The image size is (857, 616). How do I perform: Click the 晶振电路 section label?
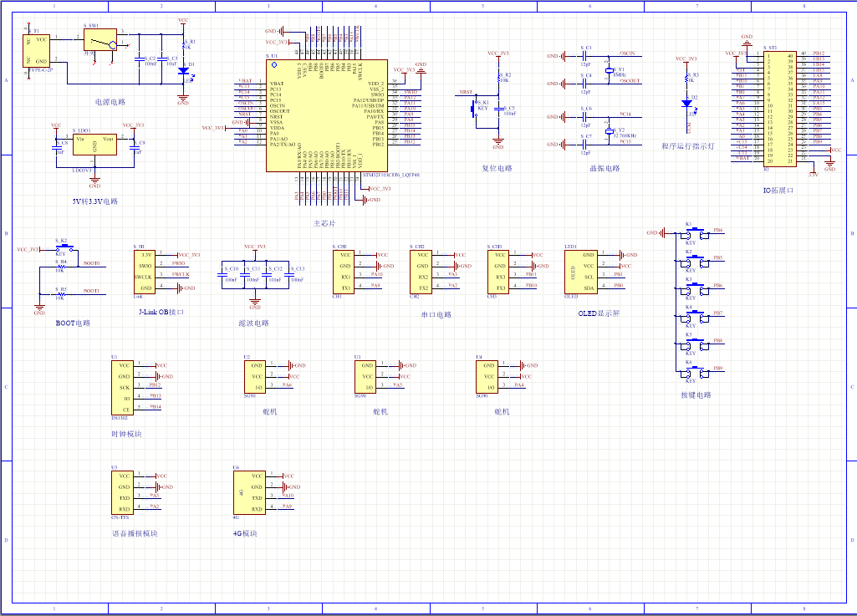604,168
